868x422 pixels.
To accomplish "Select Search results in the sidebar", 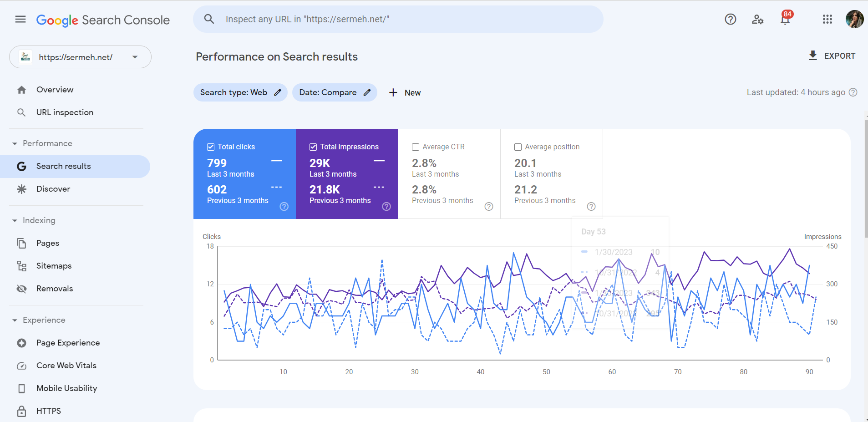I will coord(64,166).
